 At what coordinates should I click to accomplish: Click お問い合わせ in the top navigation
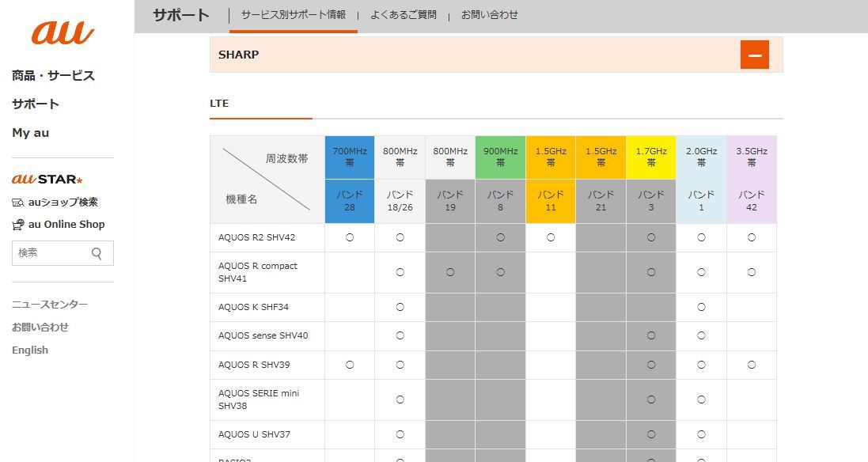490,14
